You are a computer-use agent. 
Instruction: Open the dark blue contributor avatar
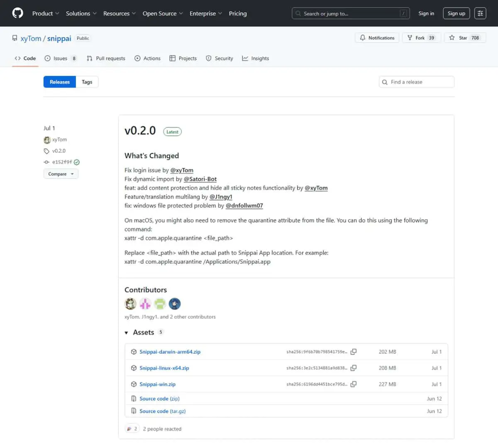tap(175, 304)
